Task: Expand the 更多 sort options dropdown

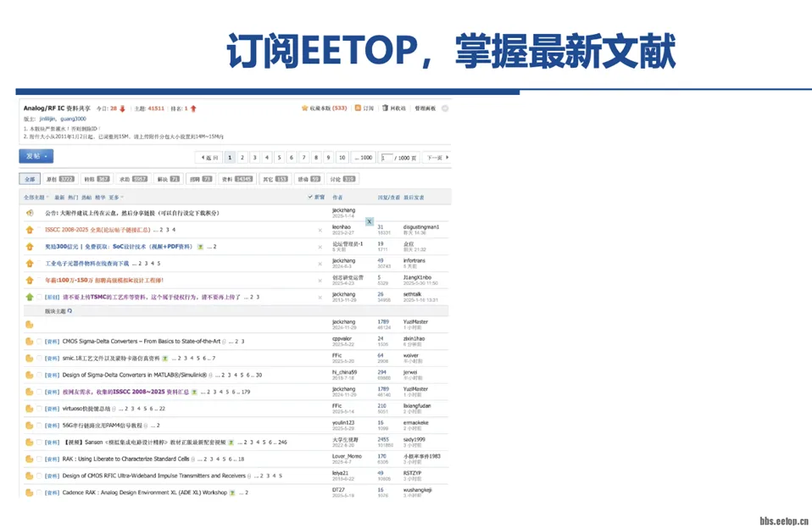Action: tap(116, 198)
